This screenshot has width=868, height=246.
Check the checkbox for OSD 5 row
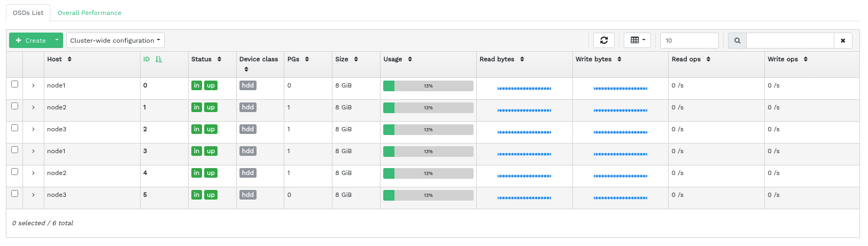[15, 194]
